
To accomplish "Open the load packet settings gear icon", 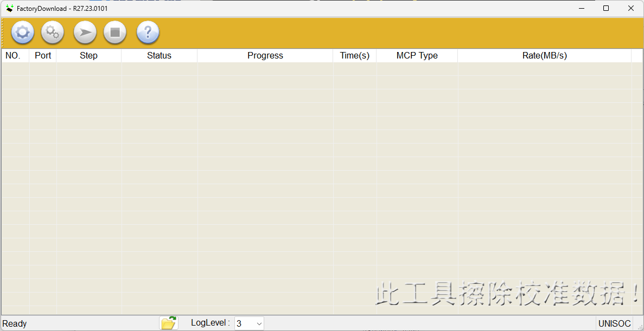I will [x=22, y=33].
